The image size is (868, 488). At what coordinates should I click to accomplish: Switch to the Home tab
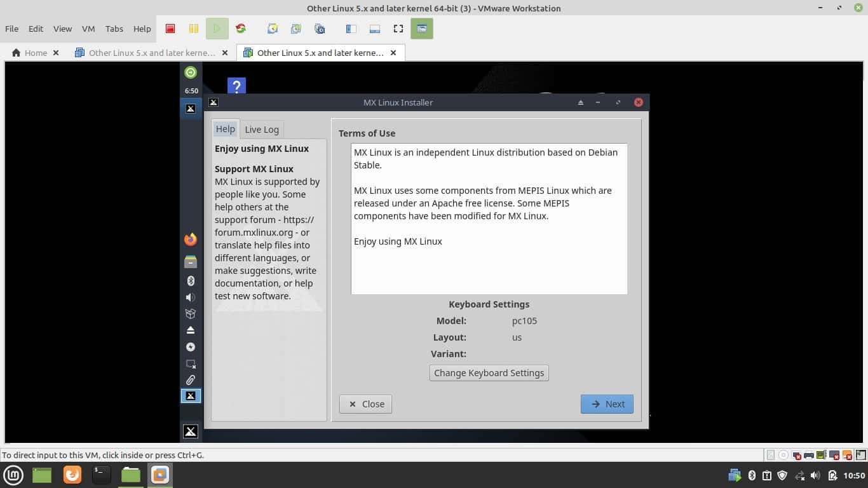click(35, 53)
